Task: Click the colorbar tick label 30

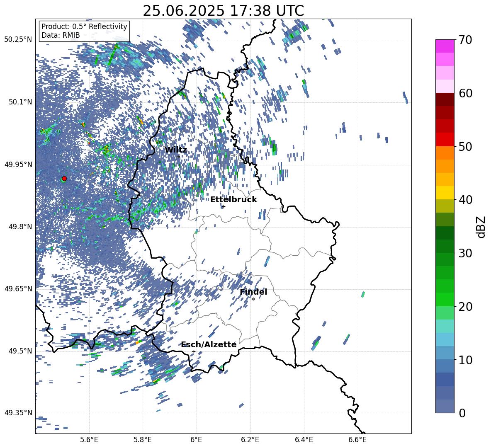Action: pyautogui.click(x=465, y=253)
